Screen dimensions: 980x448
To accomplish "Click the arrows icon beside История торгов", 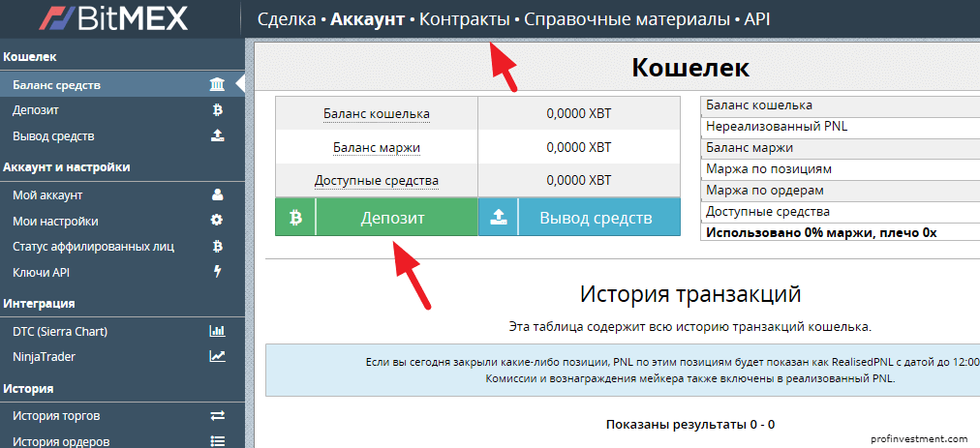I will point(217,415).
